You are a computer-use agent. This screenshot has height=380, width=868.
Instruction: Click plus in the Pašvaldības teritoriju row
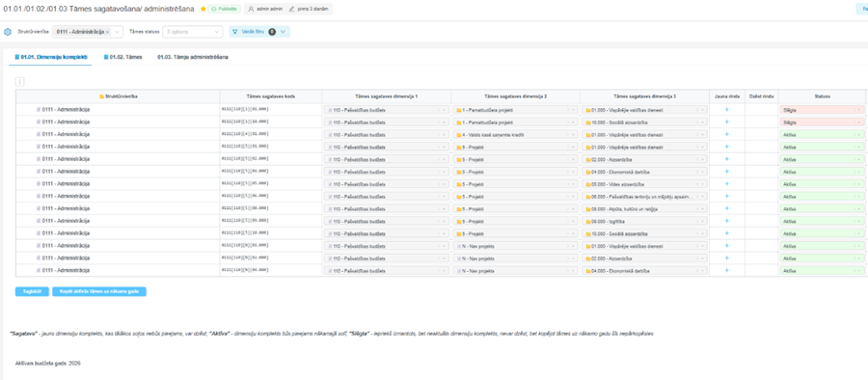727,196
